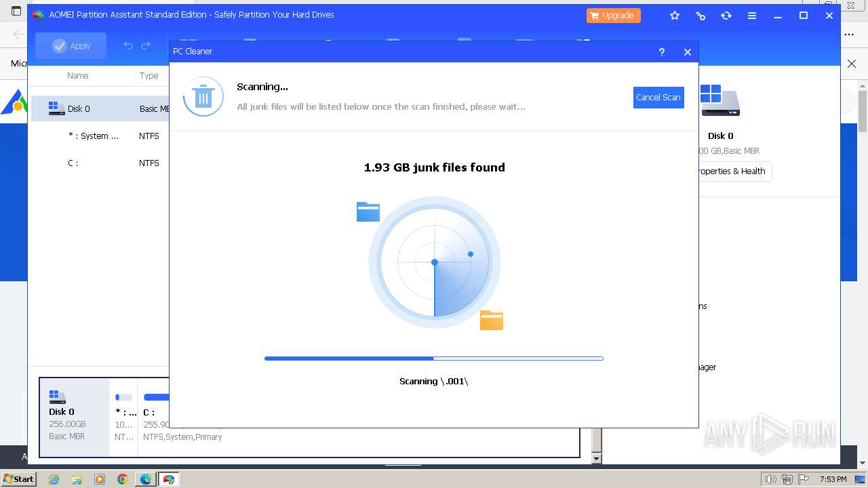This screenshot has height=488, width=868.
Task: Select Disk 0 row in disk list
Action: (100, 108)
